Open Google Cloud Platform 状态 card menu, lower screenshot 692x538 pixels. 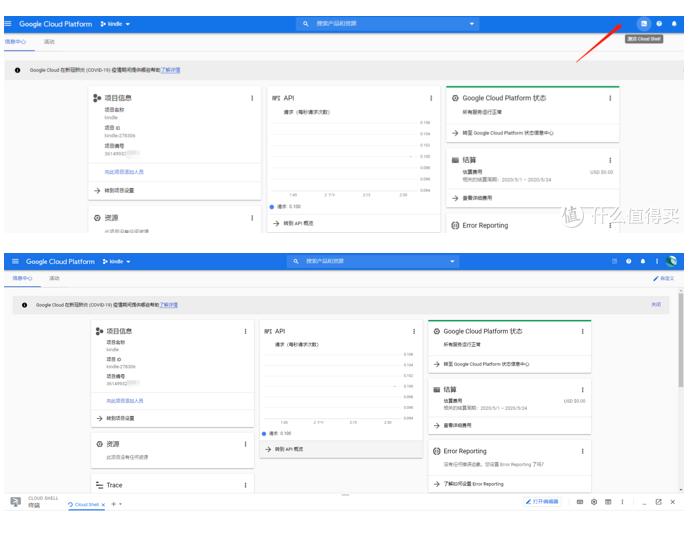point(583,331)
